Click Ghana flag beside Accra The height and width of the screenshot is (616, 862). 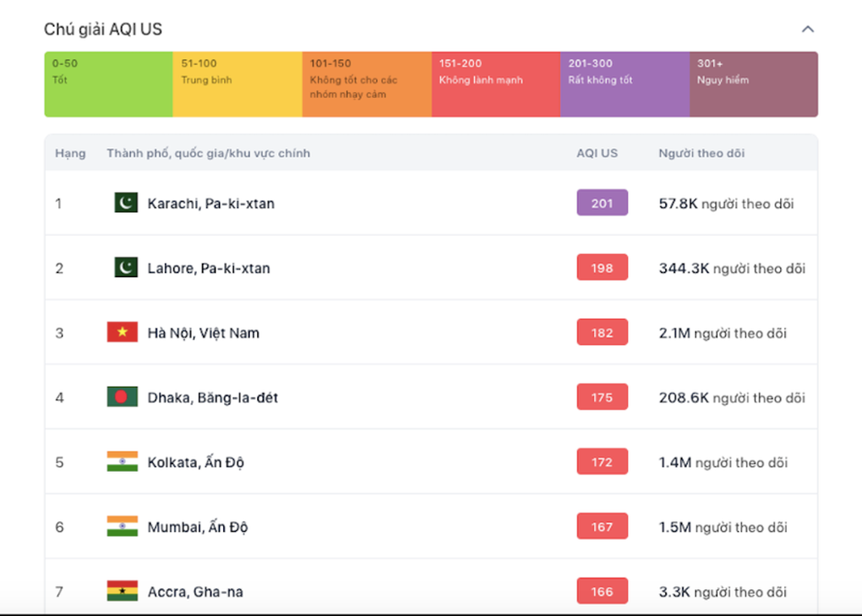coord(123,591)
